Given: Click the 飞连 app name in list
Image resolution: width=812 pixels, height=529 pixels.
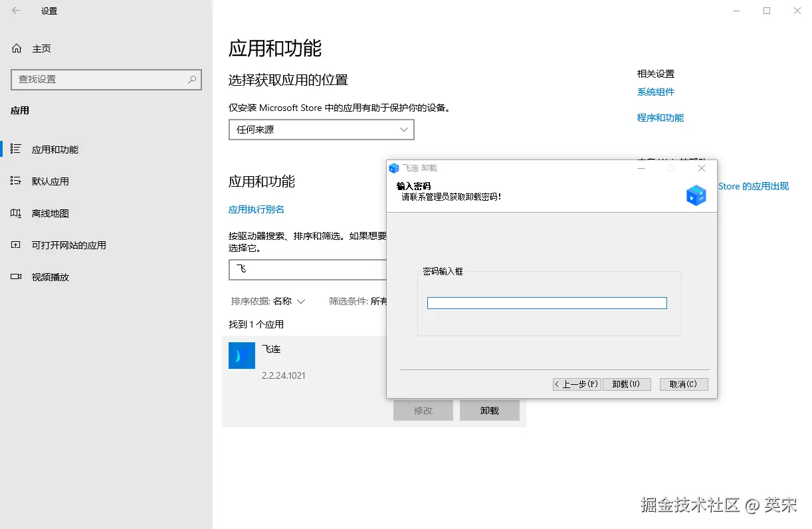Looking at the screenshot, I should pyautogui.click(x=271, y=349).
